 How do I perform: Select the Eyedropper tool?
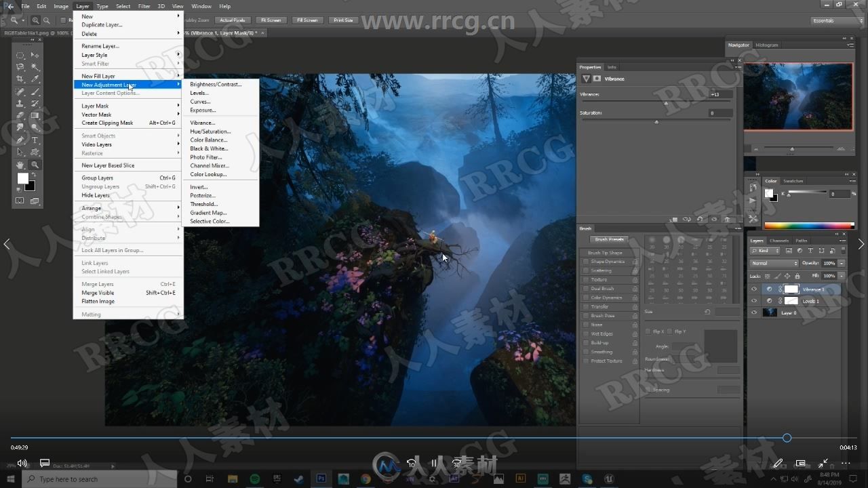coord(35,79)
